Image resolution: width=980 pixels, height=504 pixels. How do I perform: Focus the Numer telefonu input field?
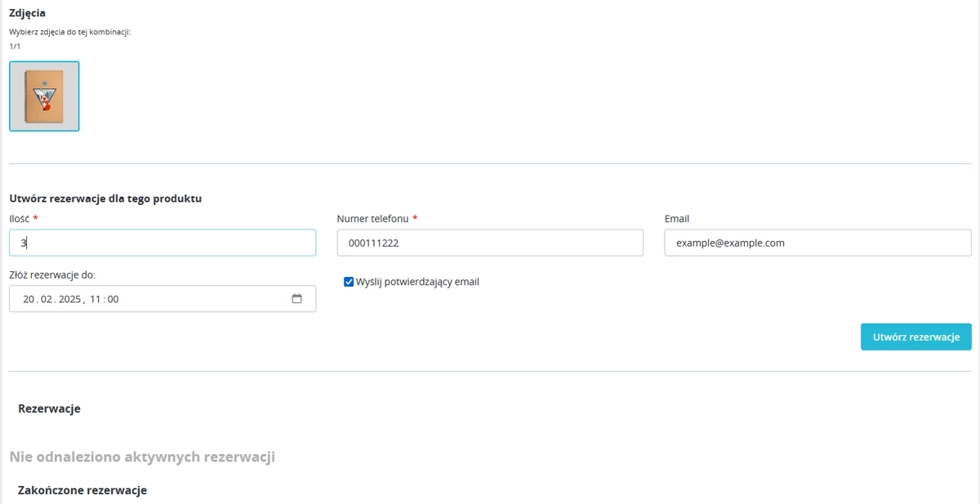click(x=490, y=243)
